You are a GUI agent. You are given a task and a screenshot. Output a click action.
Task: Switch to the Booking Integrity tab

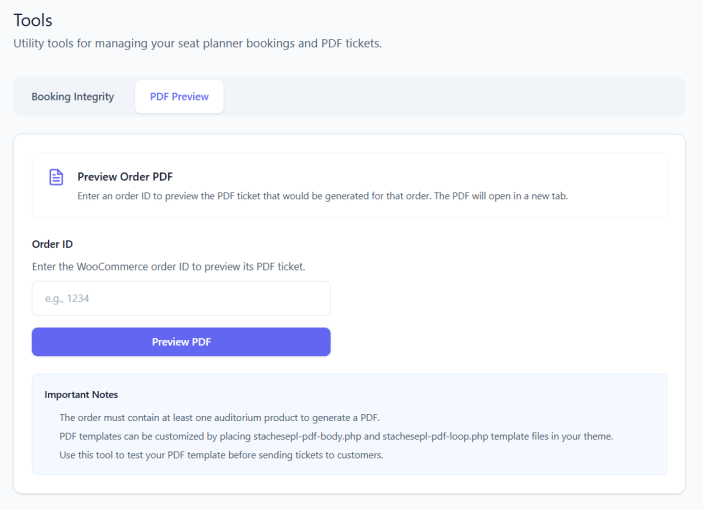tap(73, 97)
